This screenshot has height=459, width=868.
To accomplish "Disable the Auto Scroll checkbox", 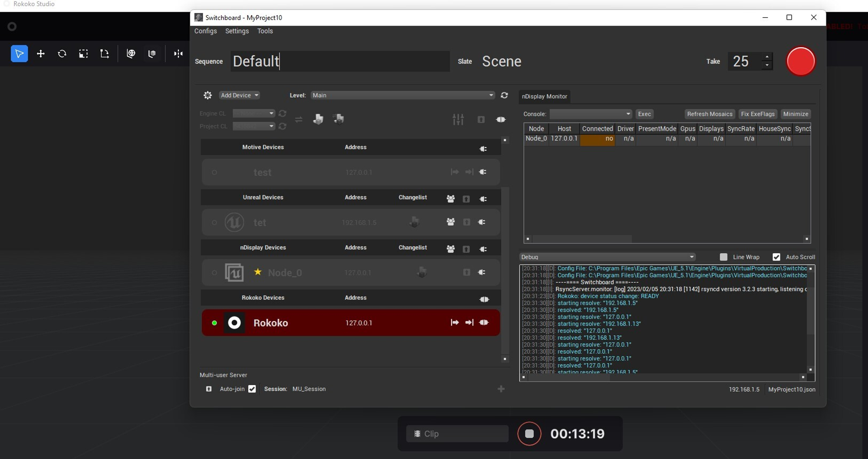I will point(776,257).
